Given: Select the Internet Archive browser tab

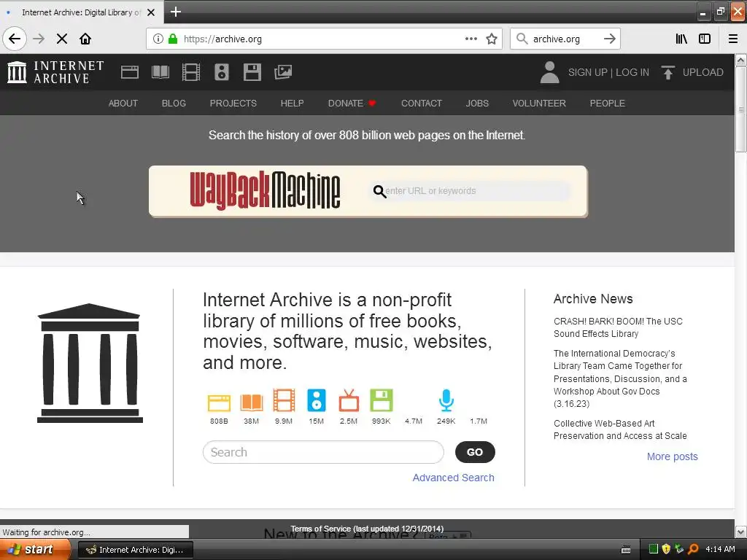Looking at the screenshot, I should (82, 12).
